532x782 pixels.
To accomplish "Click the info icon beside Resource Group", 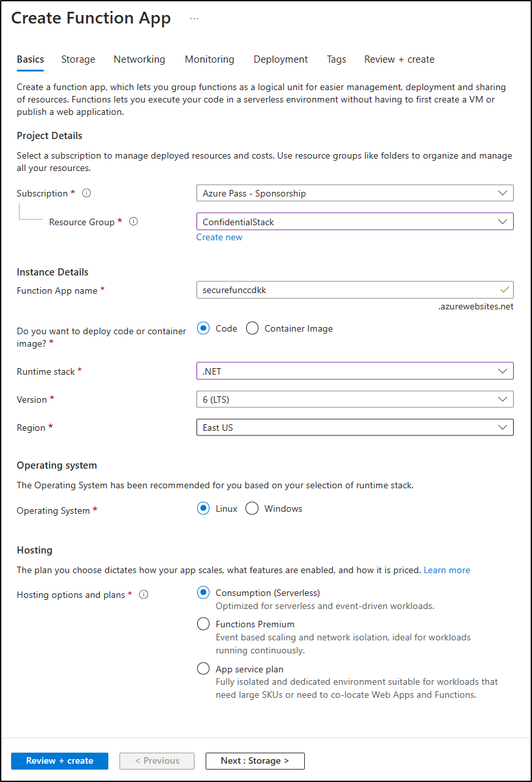I will (x=133, y=221).
